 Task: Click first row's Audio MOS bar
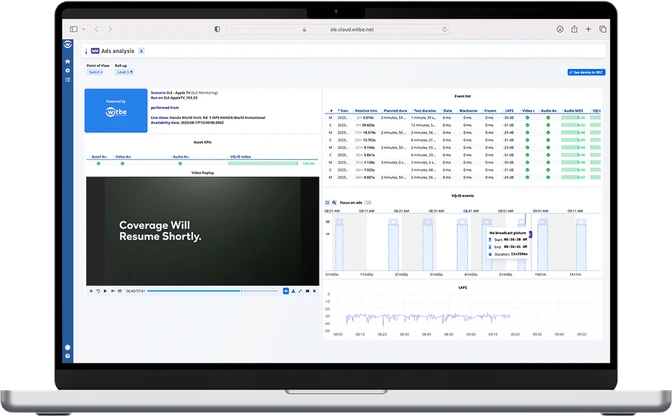point(573,117)
